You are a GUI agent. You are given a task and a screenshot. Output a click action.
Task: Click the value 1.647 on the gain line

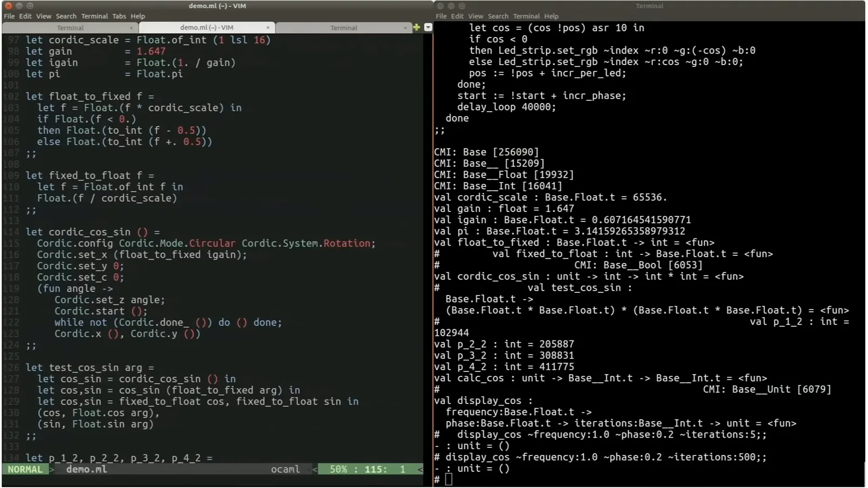151,52
